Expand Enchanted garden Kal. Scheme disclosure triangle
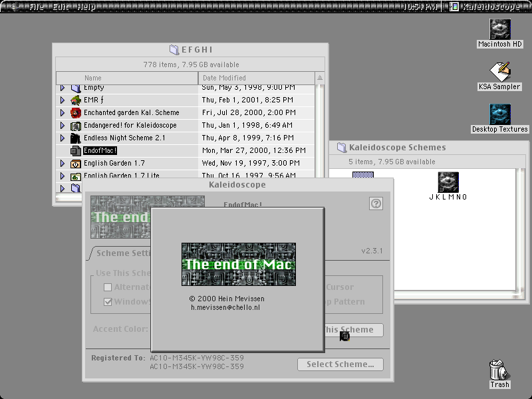Image resolution: width=532 pixels, height=399 pixels. pyautogui.click(x=63, y=112)
